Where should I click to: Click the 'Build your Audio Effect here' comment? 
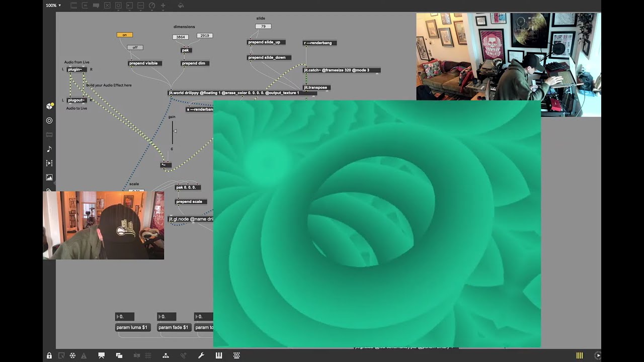pos(109,85)
